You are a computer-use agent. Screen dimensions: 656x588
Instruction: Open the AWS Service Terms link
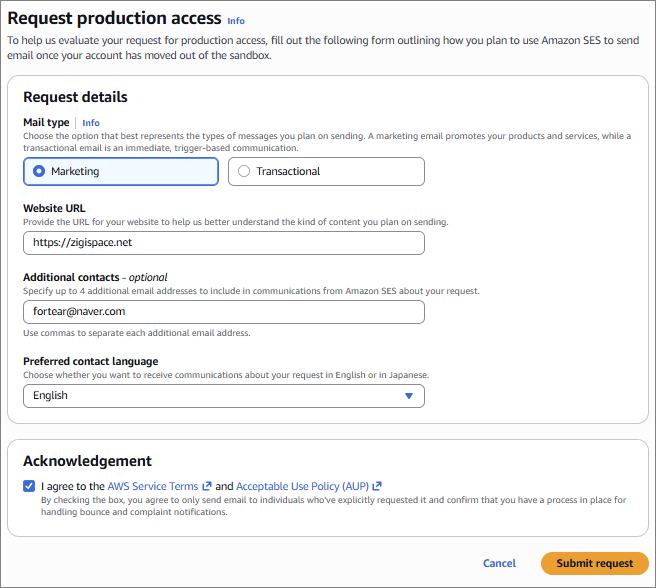(x=154, y=486)
